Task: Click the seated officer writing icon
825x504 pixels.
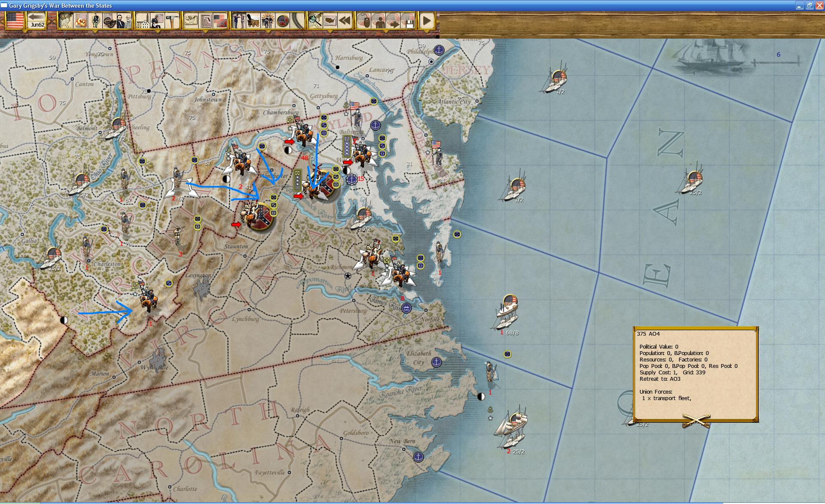Action: [x=157, y=21]
